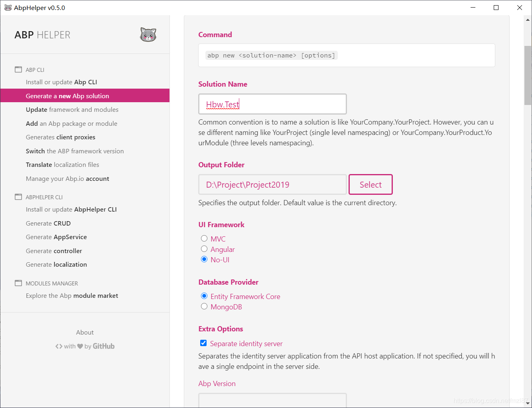Click the AbpHelper title bar app icon
Viewport: 532px width, 408px height.
click(8, 8)
